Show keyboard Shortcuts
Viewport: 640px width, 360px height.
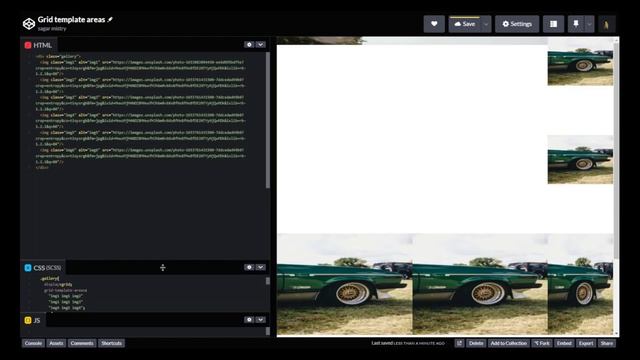[111, 343]
